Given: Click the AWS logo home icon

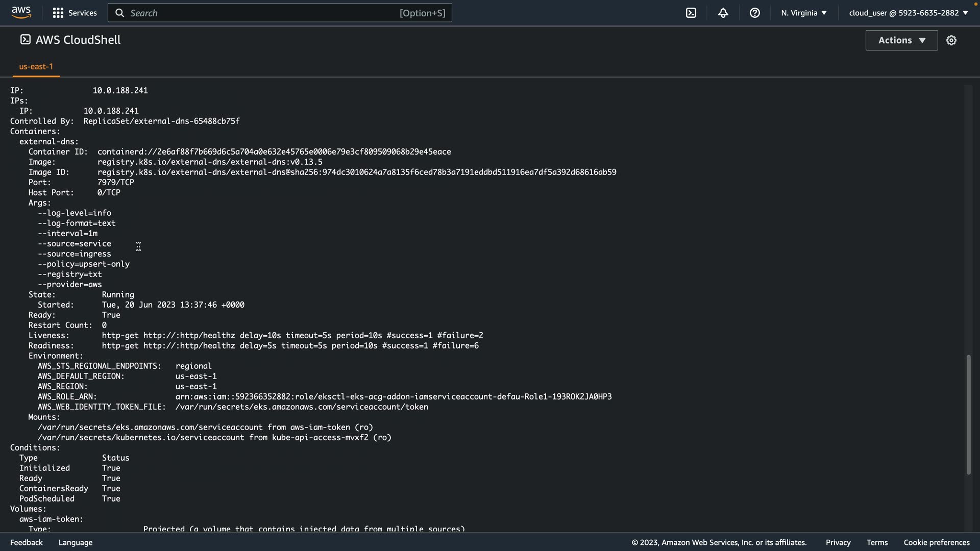Looking at the screenshot, I should coord(21,13).
